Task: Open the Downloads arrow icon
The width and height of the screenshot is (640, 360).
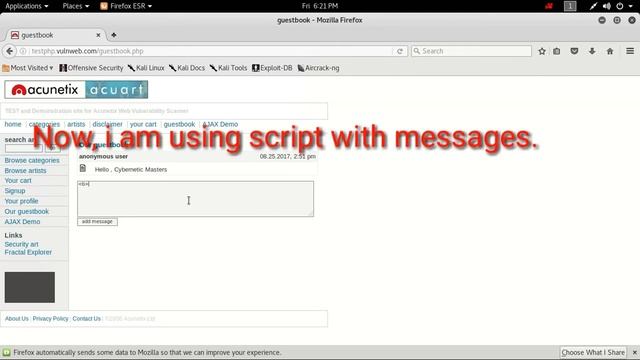Action: pos(592,51)
